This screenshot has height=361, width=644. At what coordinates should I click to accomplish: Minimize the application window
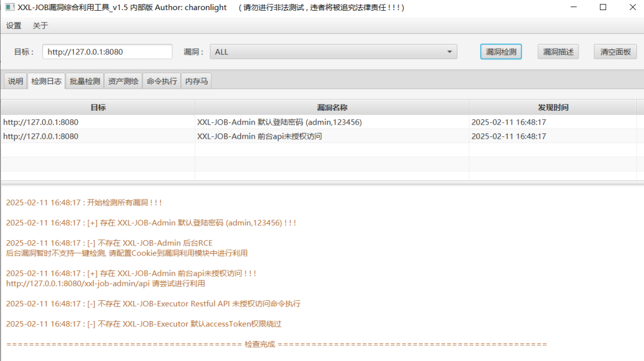tap(574, 7)
